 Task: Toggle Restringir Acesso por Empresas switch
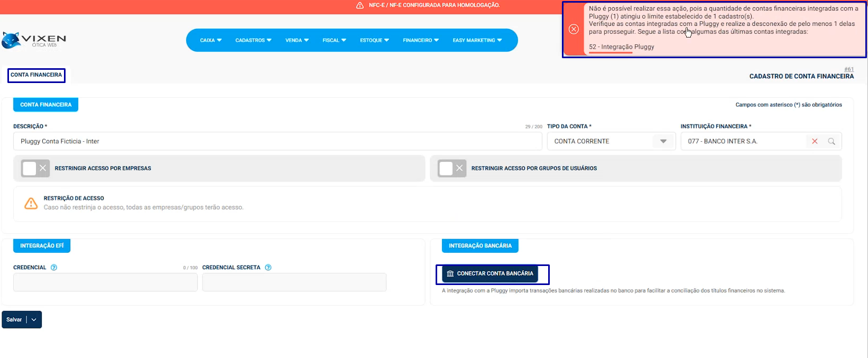(35, 168)
